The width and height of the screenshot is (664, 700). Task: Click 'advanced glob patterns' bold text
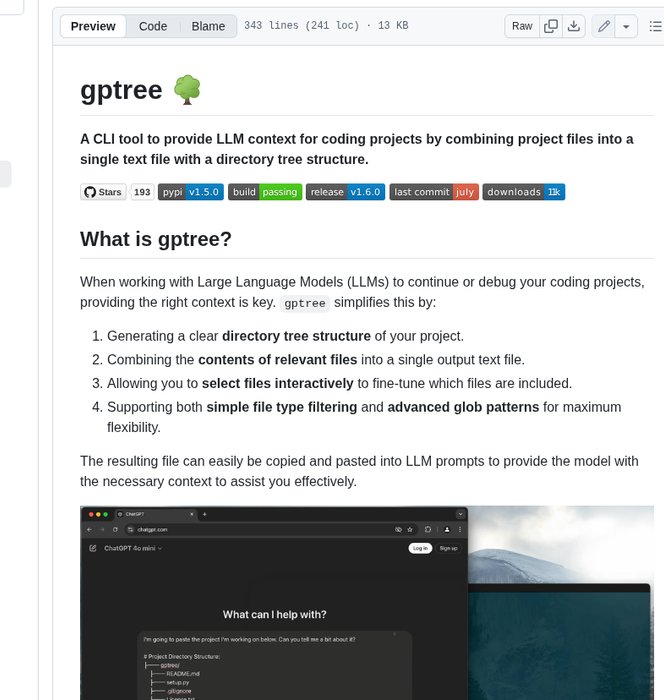pos(463,407)
